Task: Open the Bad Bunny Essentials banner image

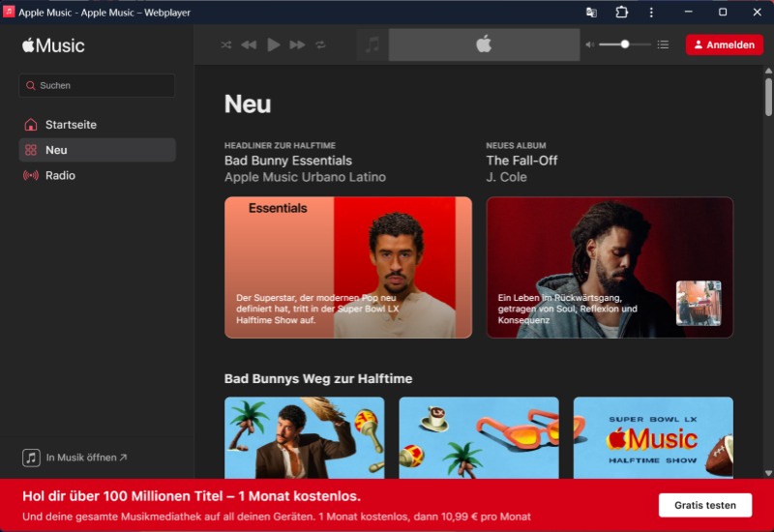Action: tap(348, 268)
